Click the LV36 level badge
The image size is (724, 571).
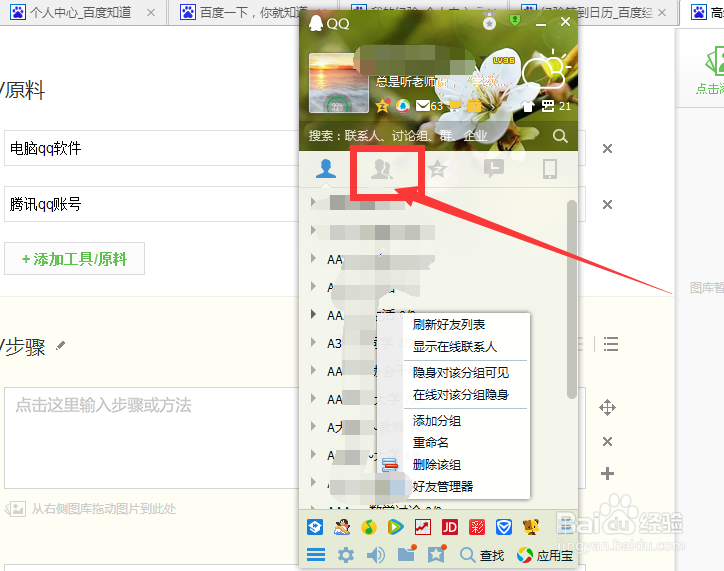pyautogui.click(x=503, y=60)
